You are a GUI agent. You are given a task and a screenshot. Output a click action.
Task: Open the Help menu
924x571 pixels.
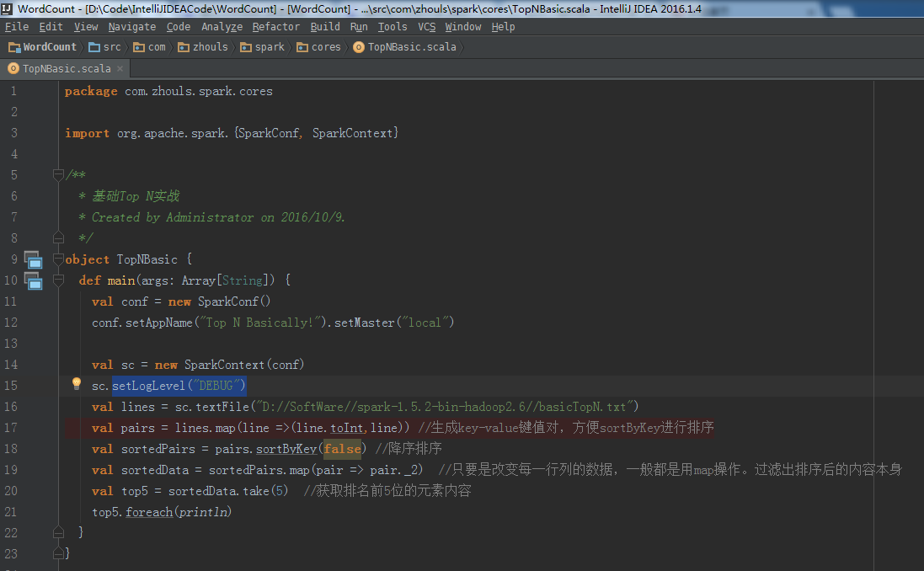click(x=503, y=26)
